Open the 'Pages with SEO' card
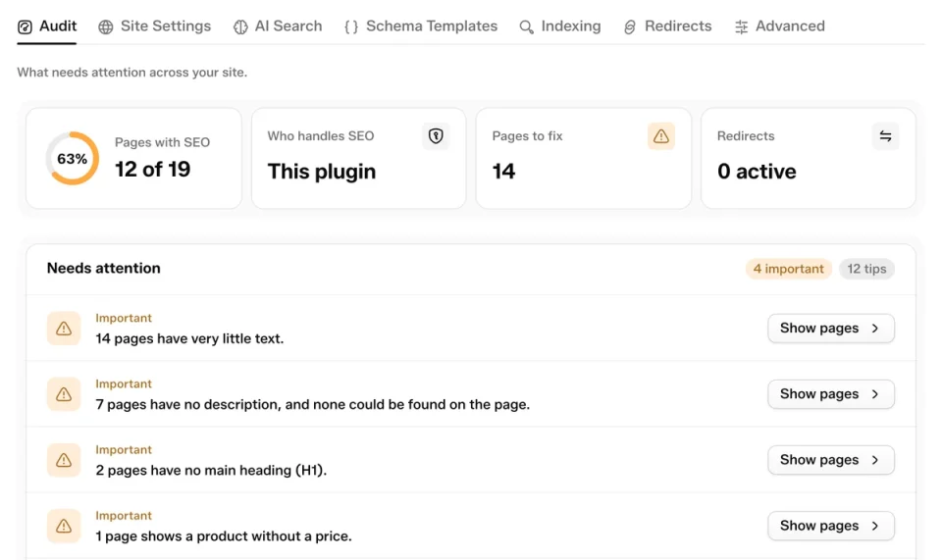Viewport: 942px width, 560px height. tap(134, 159)
